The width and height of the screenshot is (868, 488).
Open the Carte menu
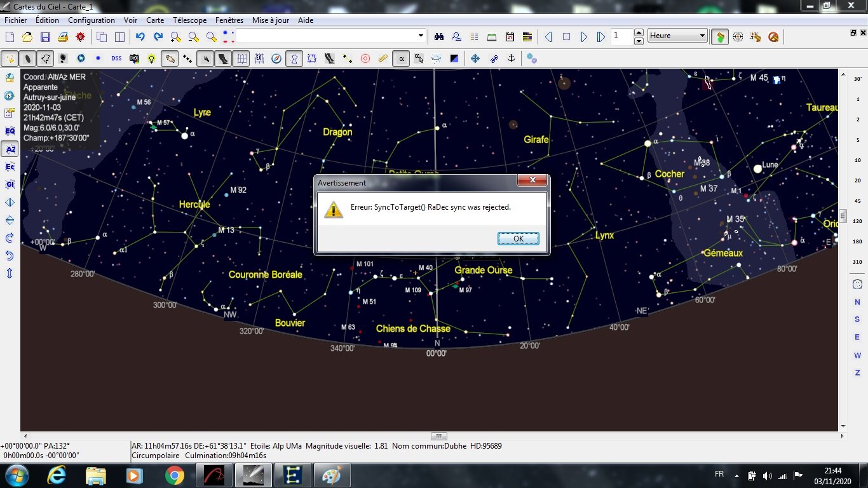155,20
